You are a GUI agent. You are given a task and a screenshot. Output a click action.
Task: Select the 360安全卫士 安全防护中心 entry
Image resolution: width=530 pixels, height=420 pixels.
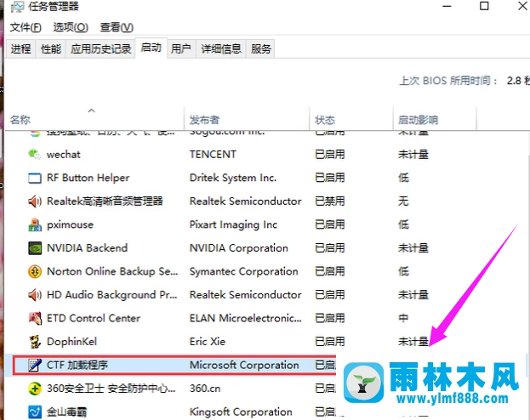[x=111, y=389]
